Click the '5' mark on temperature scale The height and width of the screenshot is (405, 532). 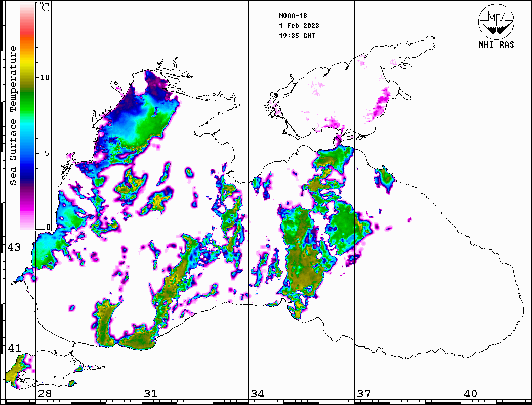pos(47,153)
